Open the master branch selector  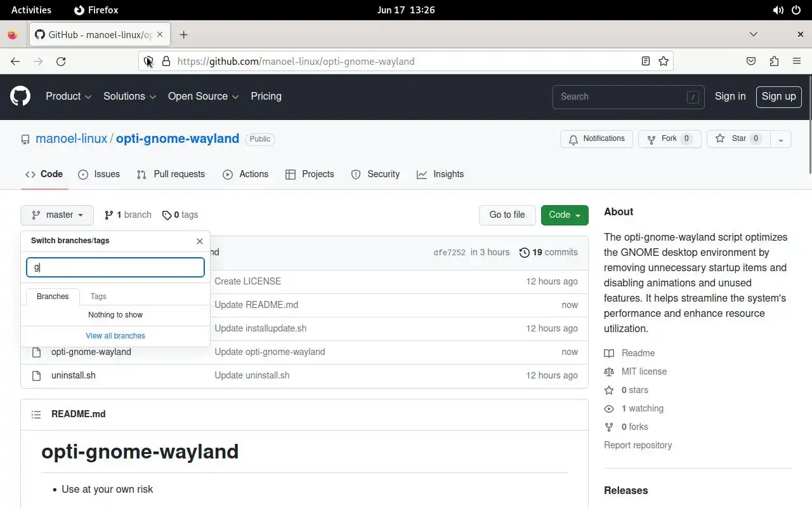pos(57,215)
